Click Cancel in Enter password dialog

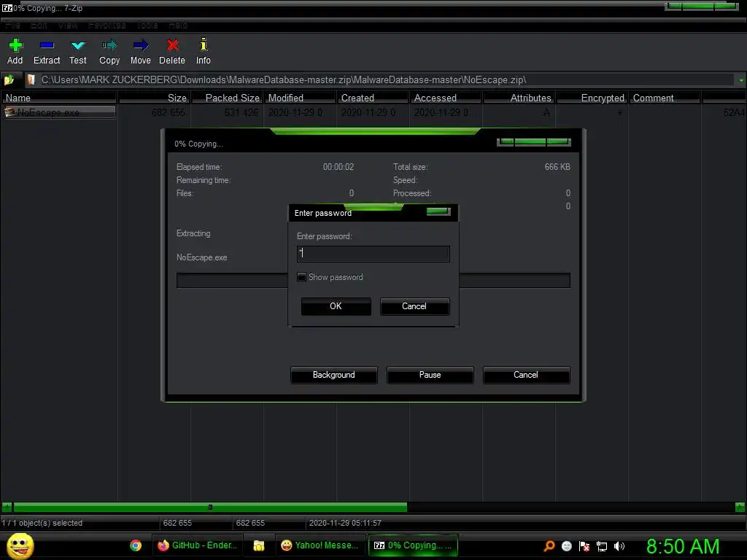pos(414,306)
